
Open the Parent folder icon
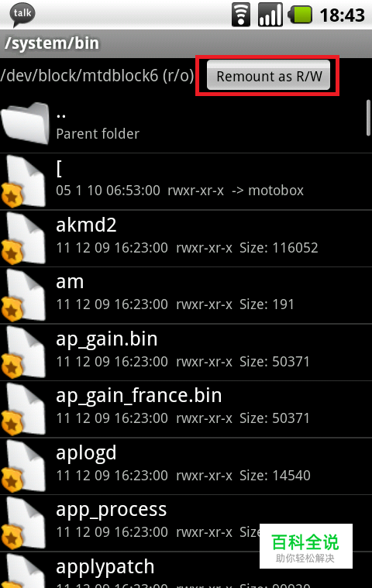tap(26, 123)
